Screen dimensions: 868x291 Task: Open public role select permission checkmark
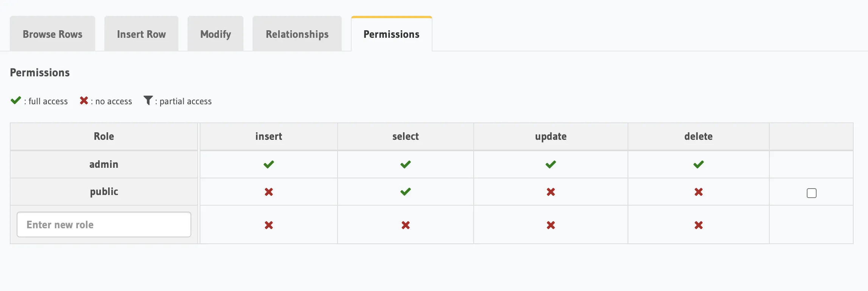pos(405,192)
